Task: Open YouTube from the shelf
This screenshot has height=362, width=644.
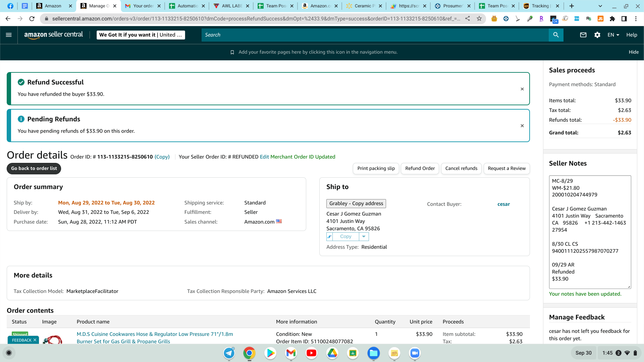Action: [311, 353]
